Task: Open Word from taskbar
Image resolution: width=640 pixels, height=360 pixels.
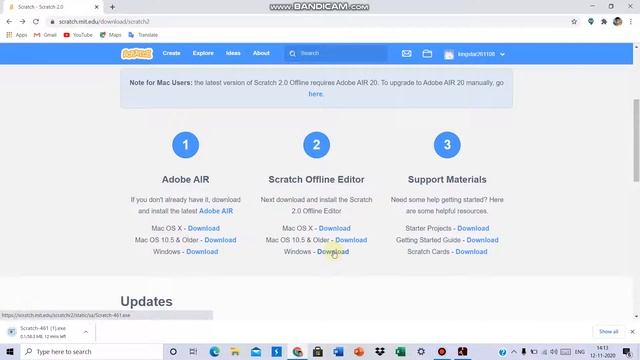Action: click(x=338, y=351)
